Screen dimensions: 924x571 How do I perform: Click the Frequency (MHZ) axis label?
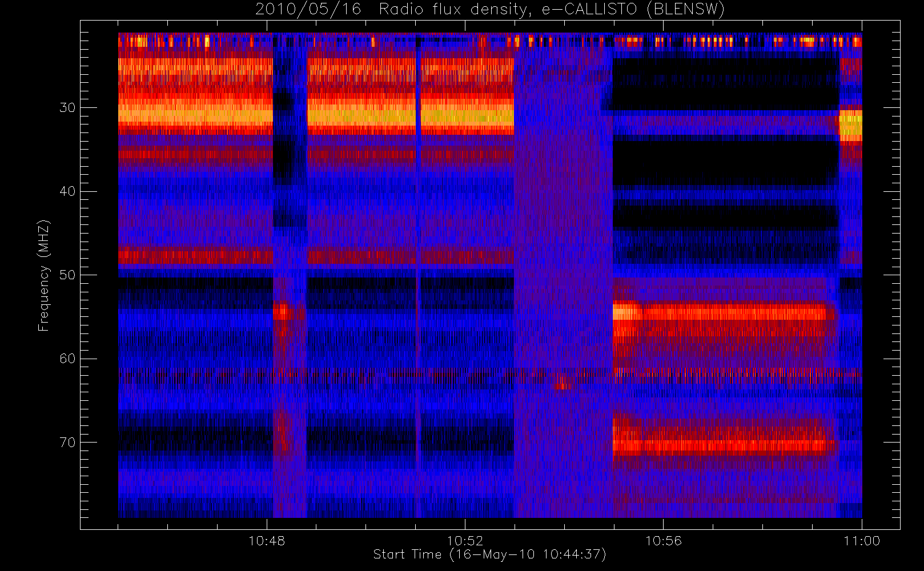click(44, 275)
